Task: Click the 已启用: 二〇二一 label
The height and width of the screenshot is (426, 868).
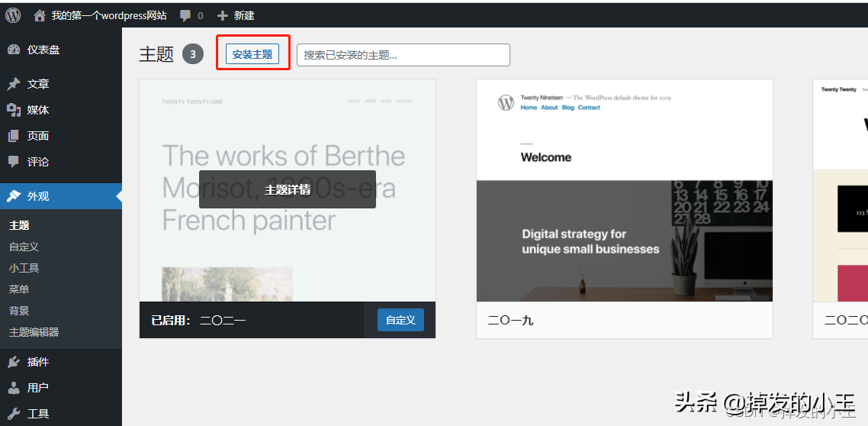Action: (x=199, y=320)
